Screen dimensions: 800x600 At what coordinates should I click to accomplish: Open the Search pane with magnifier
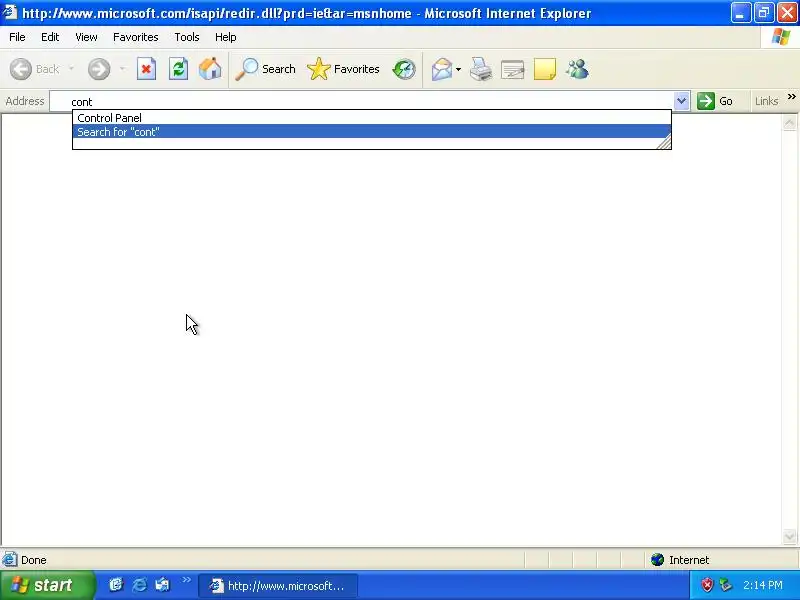click(x=265, y=69)
